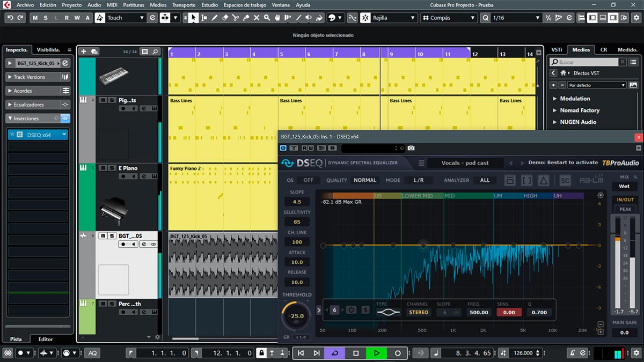Expand the Nomad Factory effects folder
This screenshot has height=362, width=644.
click(x=555, y=110)
